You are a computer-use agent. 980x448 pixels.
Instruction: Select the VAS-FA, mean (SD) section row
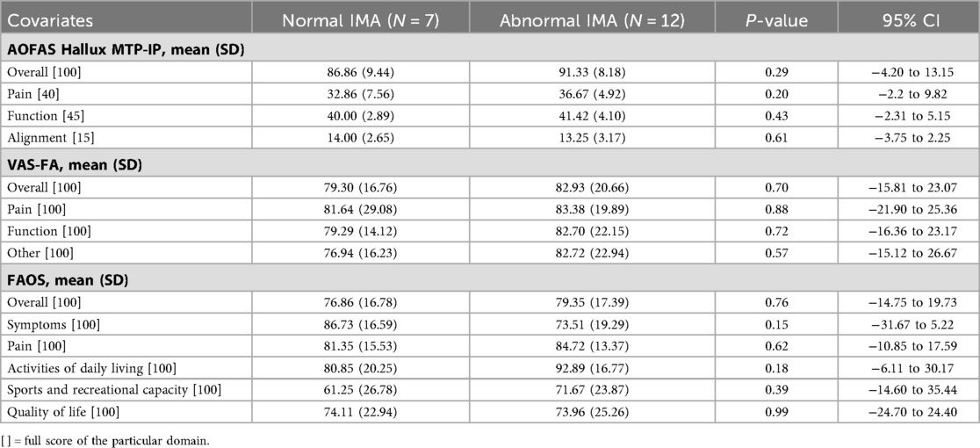pyautogui.click(x=490, y=168)
